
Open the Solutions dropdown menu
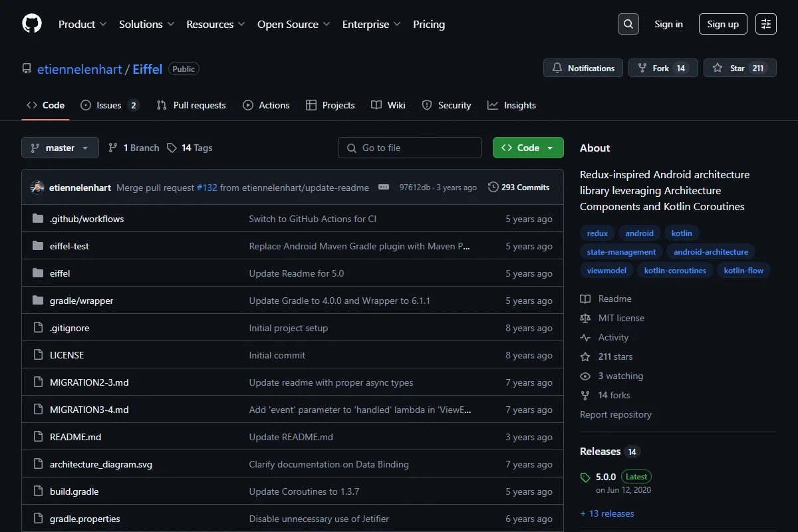[x=146, y=24]
